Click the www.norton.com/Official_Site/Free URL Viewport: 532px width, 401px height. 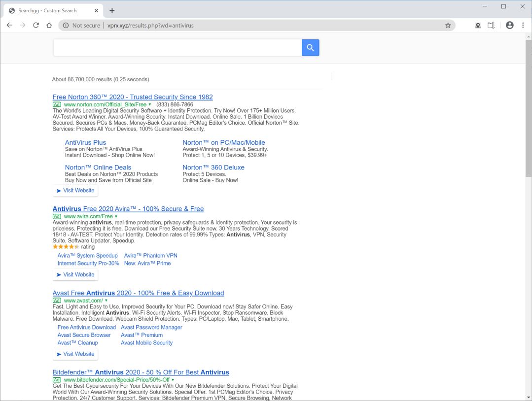coord(105,105)
